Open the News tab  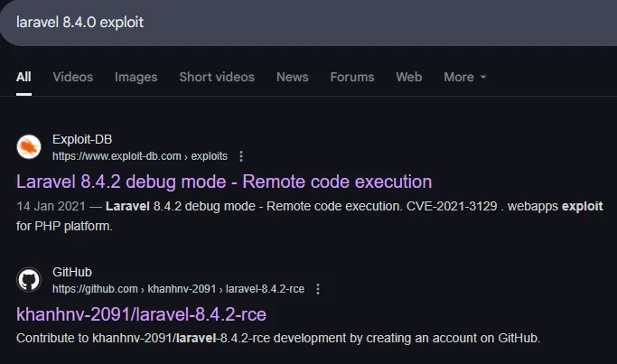pos(292,77)
